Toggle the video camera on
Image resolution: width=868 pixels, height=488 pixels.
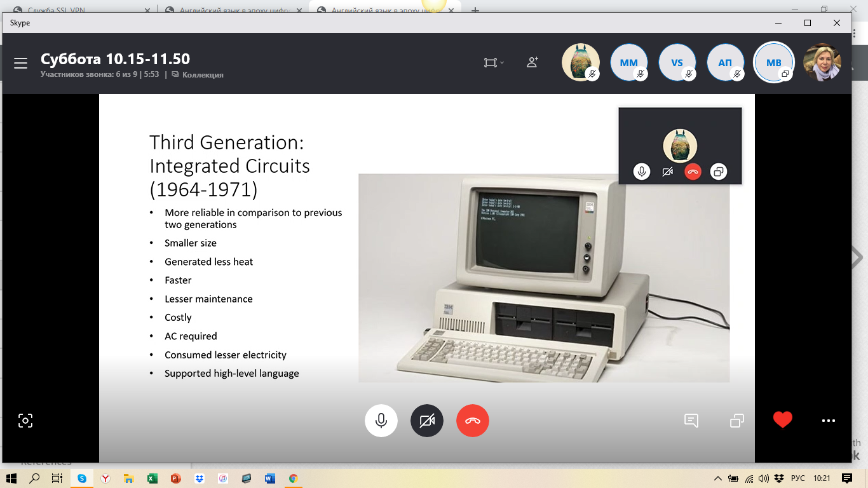[x=427, y=421]
